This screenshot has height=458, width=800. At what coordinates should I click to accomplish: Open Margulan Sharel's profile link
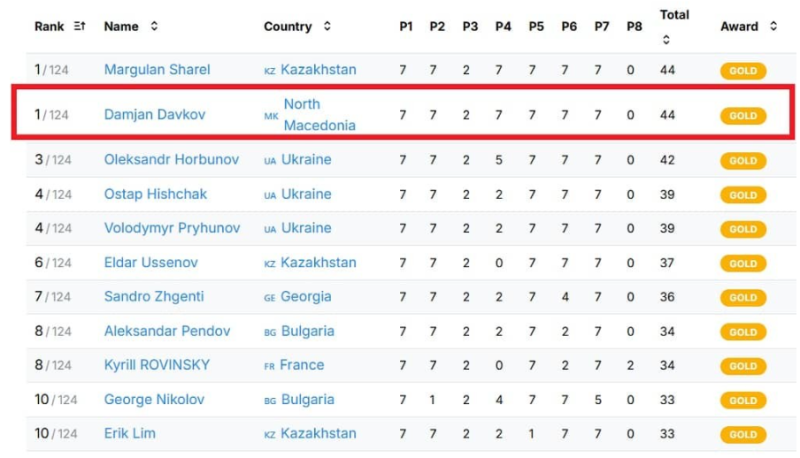157,70
